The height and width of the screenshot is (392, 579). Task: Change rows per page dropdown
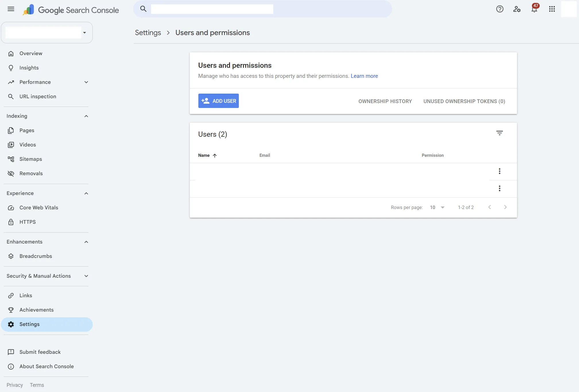tap(437, 207)
